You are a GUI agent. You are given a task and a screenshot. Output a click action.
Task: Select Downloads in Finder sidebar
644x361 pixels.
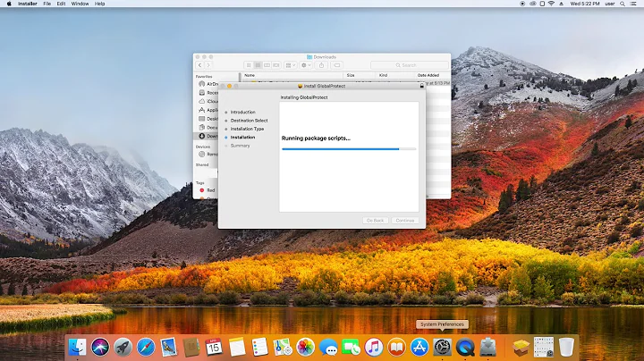(x=207, y=136)
